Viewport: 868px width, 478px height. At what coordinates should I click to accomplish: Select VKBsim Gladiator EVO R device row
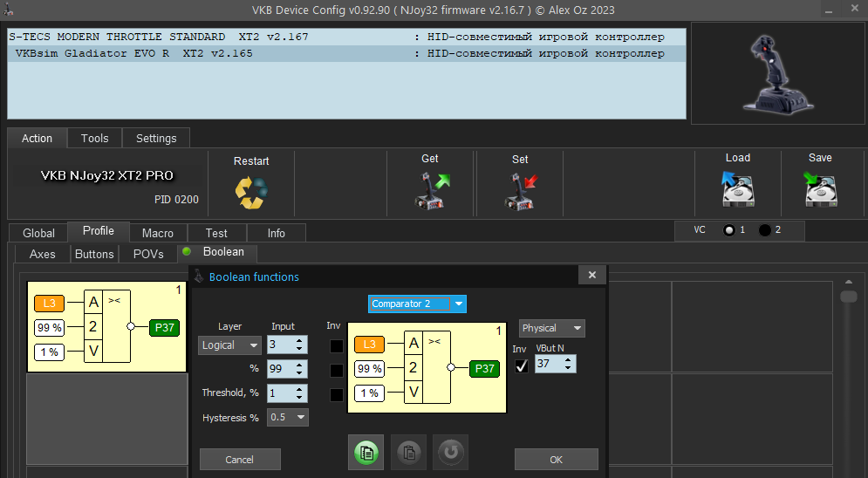346,54
